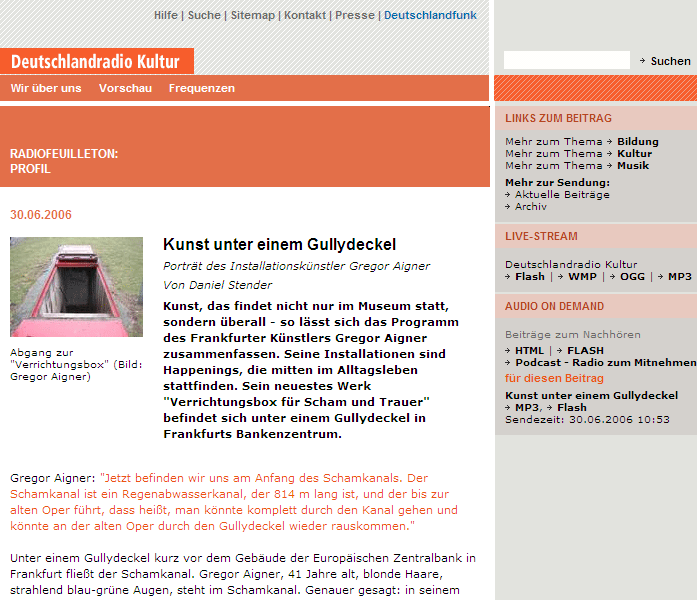This screenshot has width=697, height=600.
Task: Open the Musik topic link
Action: click(633, 166)
